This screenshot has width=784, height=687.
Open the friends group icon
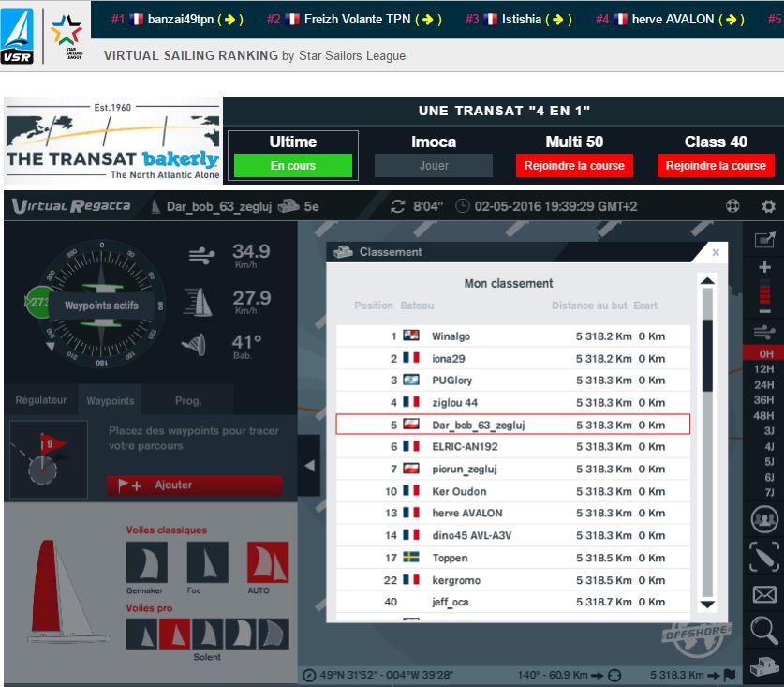click(x=764, y=518)
